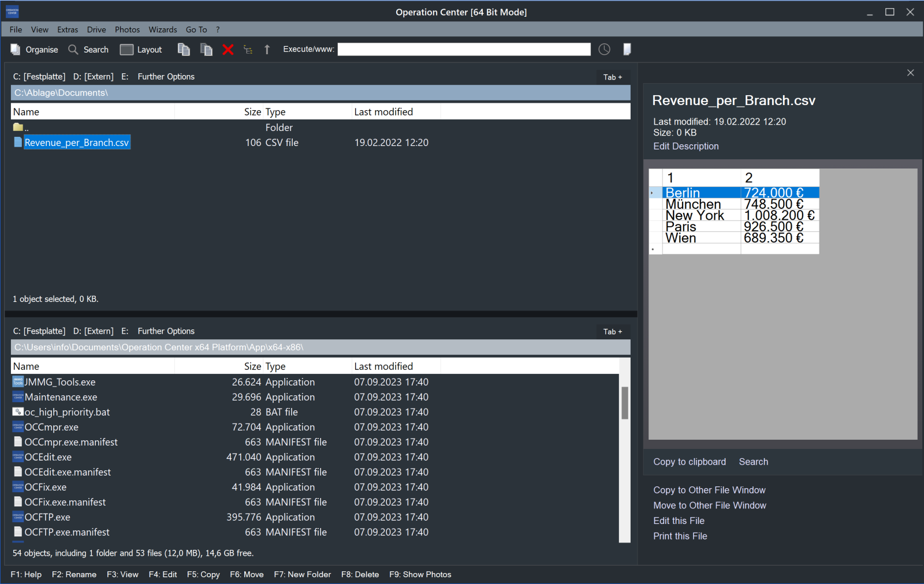Click the up-arrow parent folder icon
The image size is (924, 584).
[x=267, y=50]
